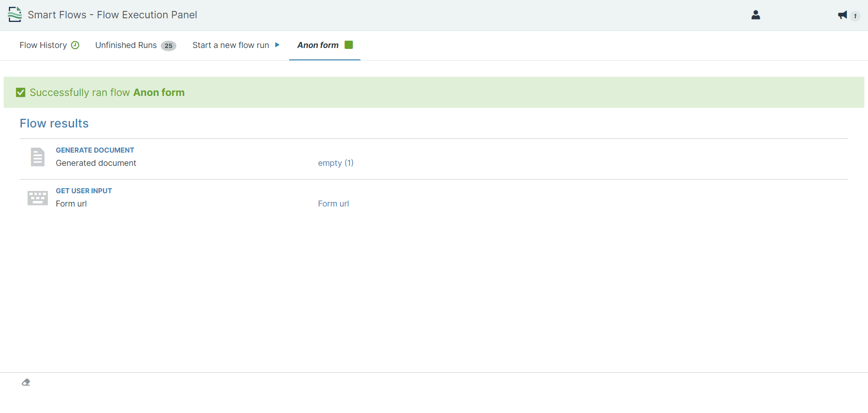Click the green square on Anon form tab
This screenshot has height=413, width=868.
(349, 45)
